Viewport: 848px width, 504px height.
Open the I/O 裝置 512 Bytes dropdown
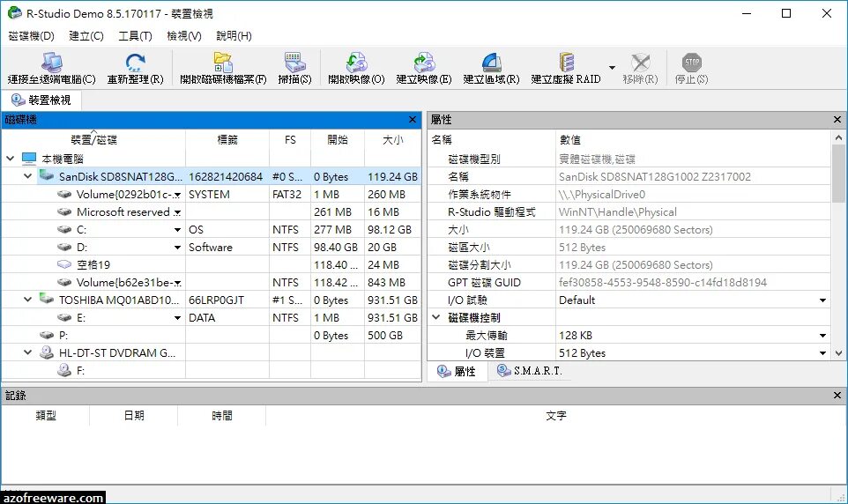pyautogui.click(x=822, y=353)
